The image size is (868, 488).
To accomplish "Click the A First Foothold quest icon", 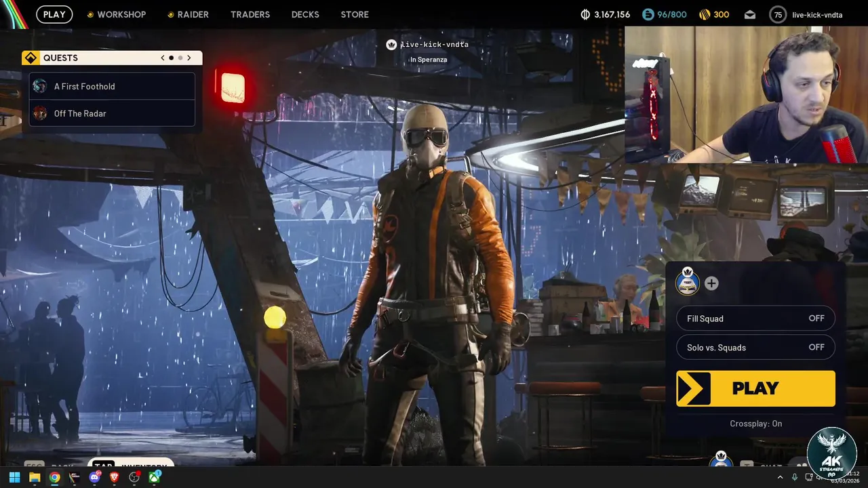I will tap(40, 86).
